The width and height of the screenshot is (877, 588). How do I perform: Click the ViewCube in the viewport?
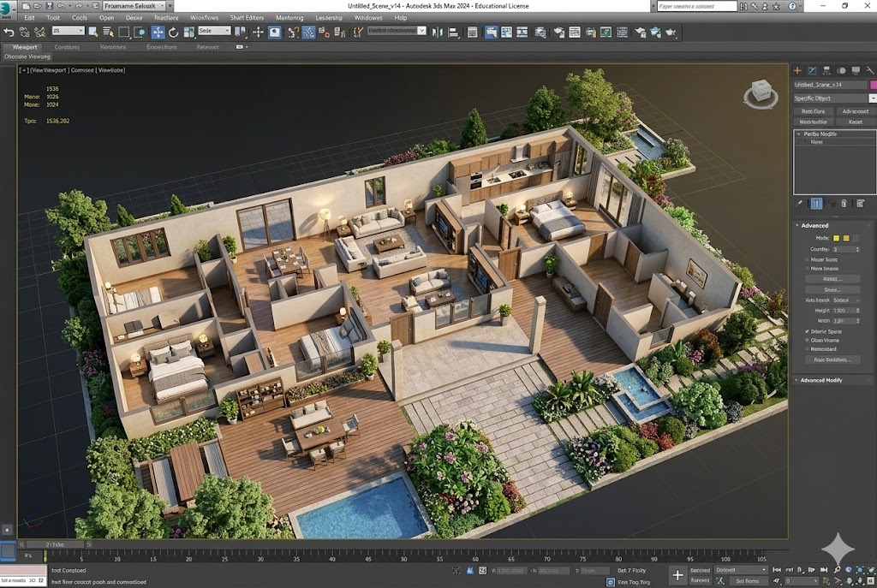point(759,92)
